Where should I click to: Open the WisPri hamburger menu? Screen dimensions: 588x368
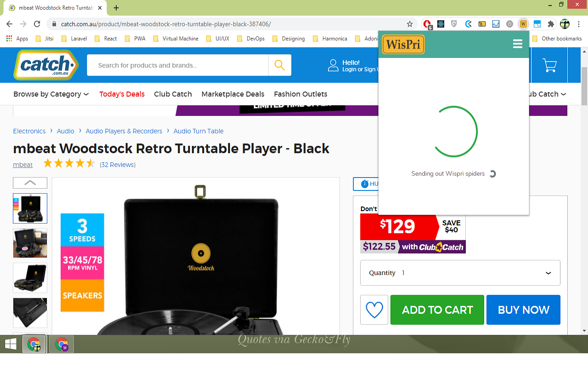pos(518,44)
